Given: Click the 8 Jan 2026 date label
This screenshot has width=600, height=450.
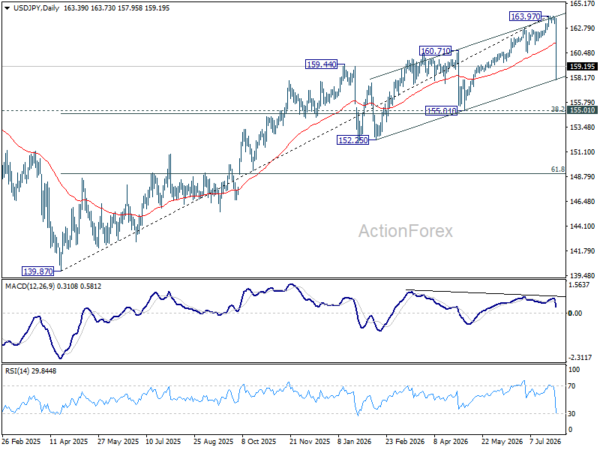Looking at the screenshot, I should [x=354, y=442].
